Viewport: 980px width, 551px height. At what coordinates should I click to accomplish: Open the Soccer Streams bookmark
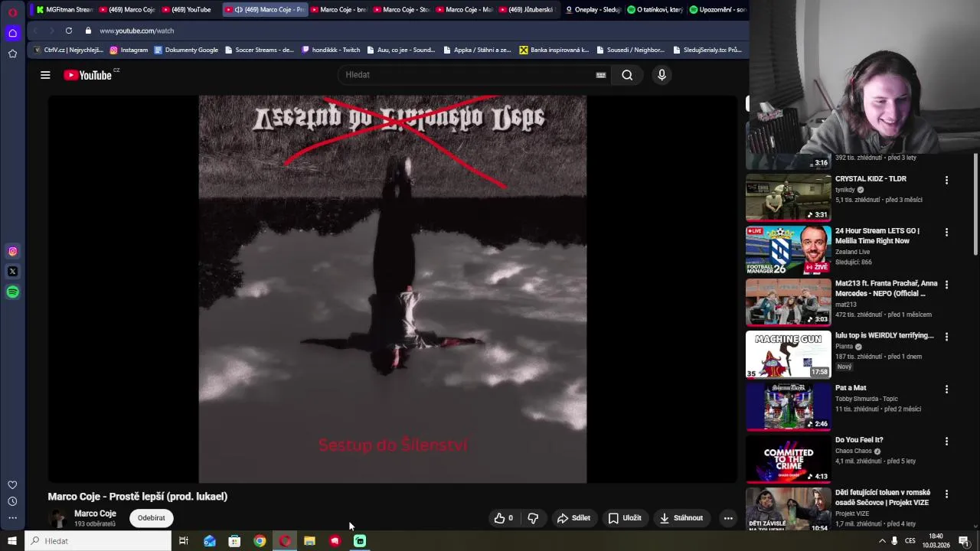(x=260, y=50)
